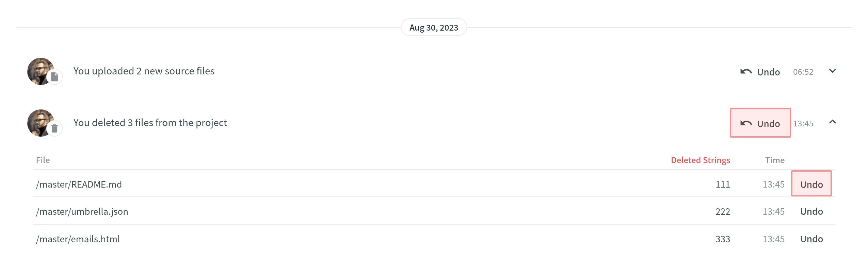Click user avatar beside uploaded source files entry
The height and width of the screenshot is (279, 868).
[x=39, y=70]
